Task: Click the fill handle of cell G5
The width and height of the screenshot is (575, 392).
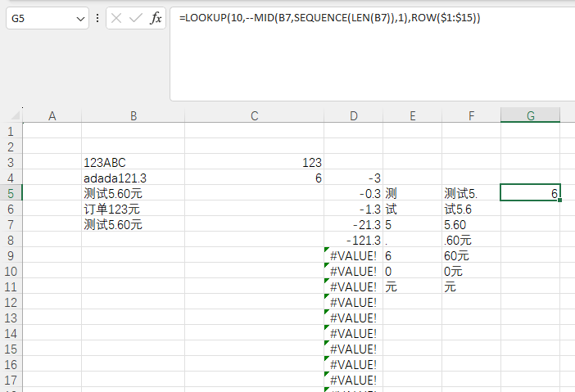Action: point(559,200)
